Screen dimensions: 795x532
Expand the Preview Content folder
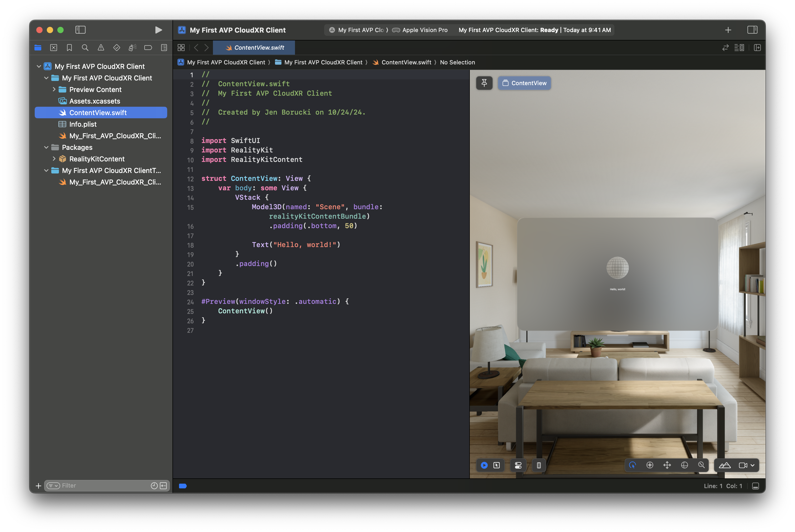point(54,90)
